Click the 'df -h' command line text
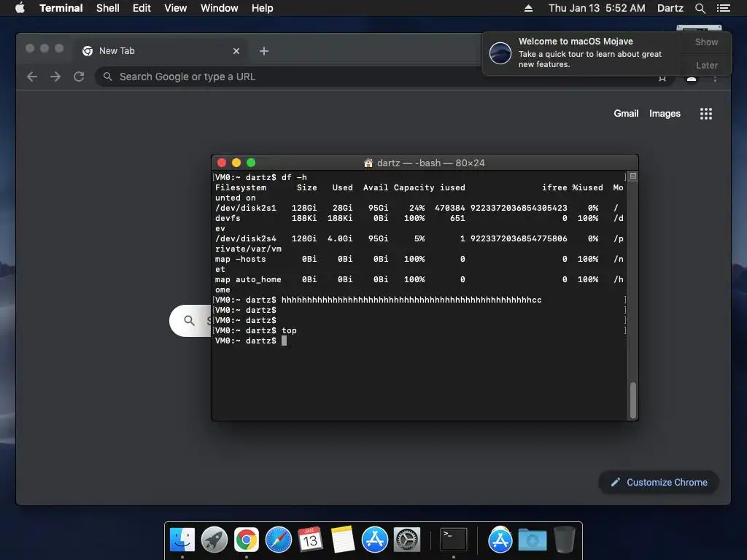Screen dimensions: 747x560 point(294,177)
